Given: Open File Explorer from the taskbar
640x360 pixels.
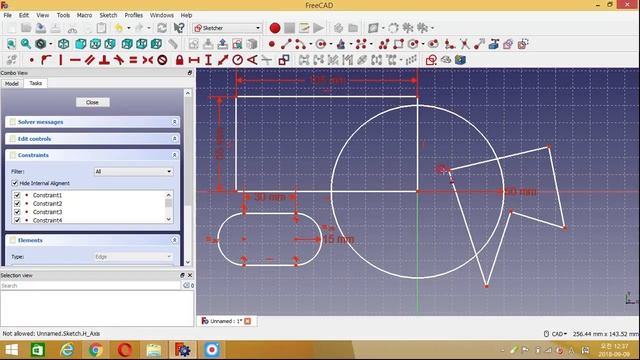Looking at the screenshot, I should [153, 350].
